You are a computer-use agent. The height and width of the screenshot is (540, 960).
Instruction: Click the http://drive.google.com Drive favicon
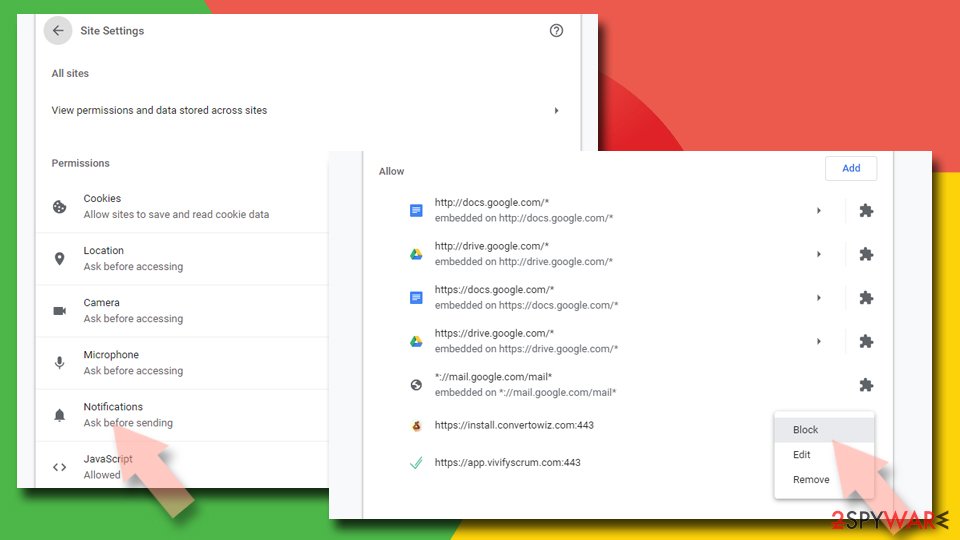tap(416, 254)
